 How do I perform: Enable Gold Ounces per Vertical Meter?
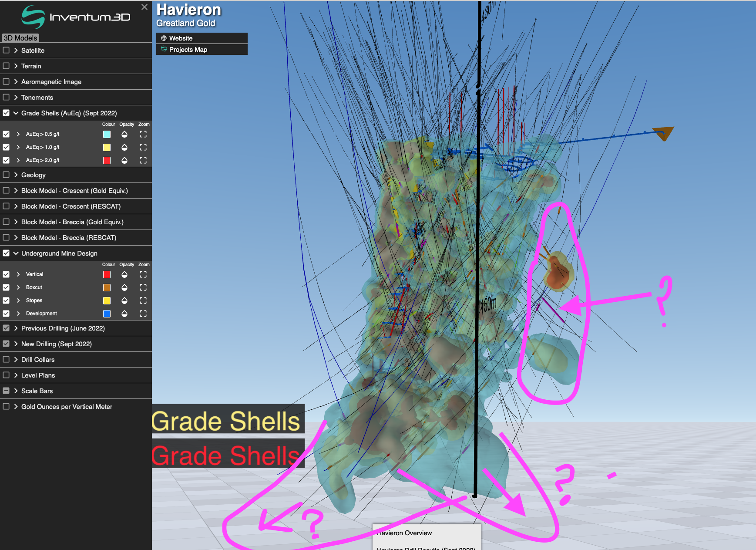6,406
